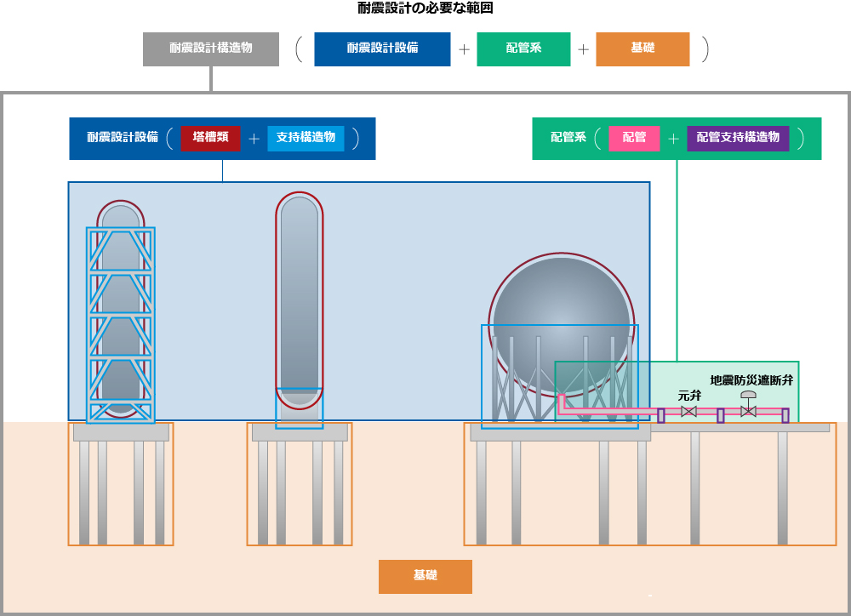851x616 pixels.
Task: Select the foundation piles under the lattice tower
Action: (121, 493)
